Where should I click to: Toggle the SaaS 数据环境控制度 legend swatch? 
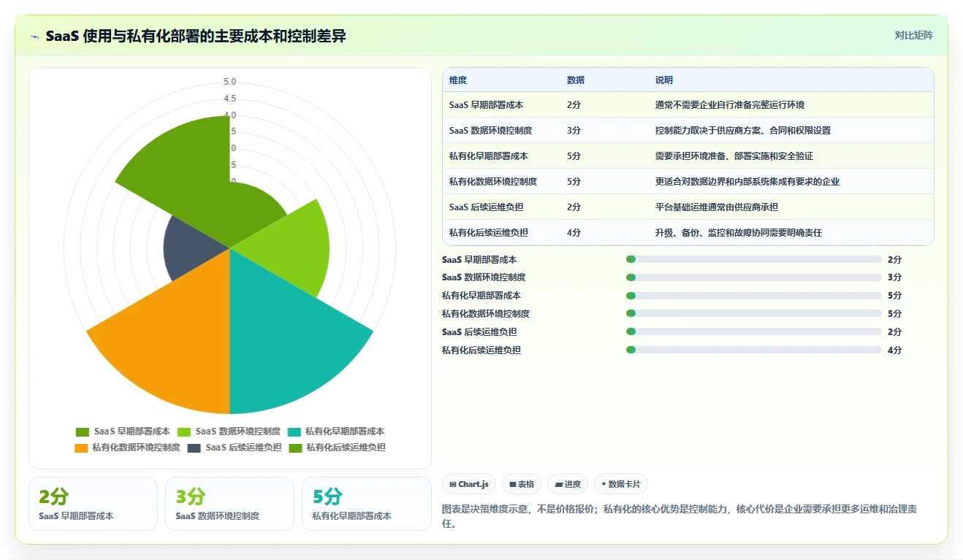[184, 431]
